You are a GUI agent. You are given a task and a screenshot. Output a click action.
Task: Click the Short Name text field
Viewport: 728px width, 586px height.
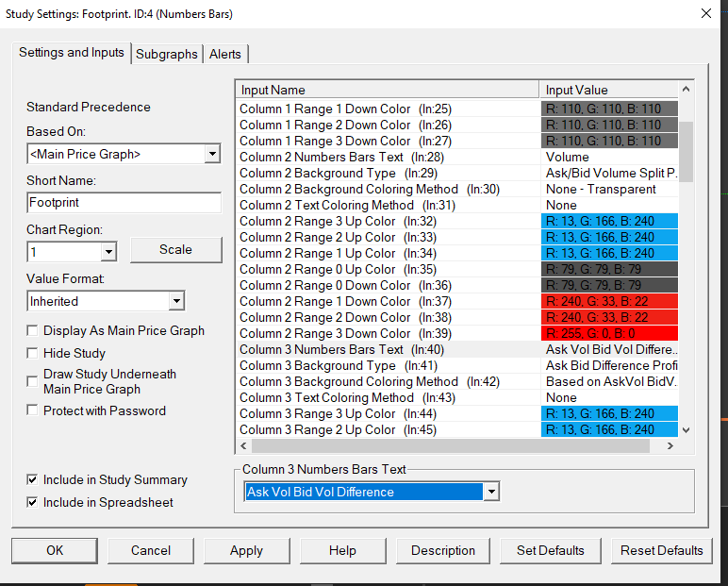(124, 203)
